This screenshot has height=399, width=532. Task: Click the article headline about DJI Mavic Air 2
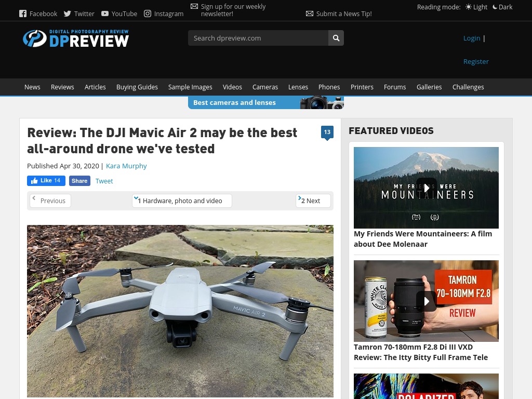click(162, 140)
